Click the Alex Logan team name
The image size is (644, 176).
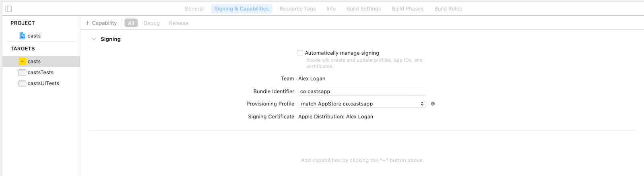312,79
